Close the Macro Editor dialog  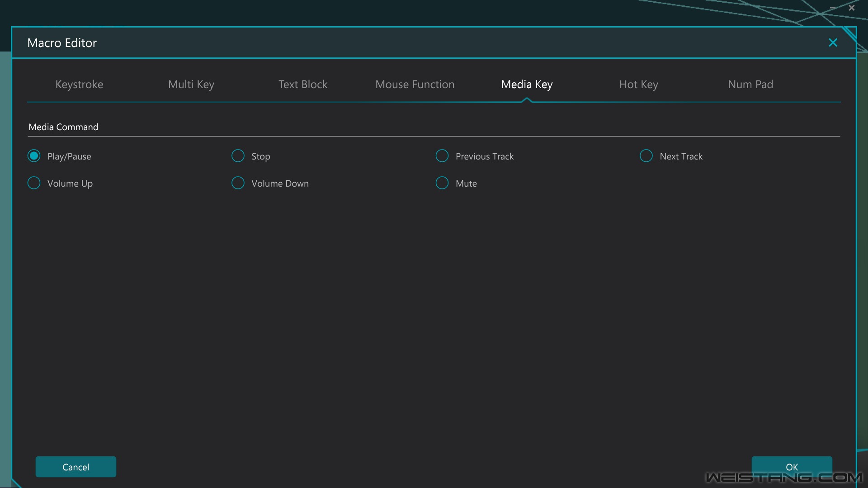point(833,42)
